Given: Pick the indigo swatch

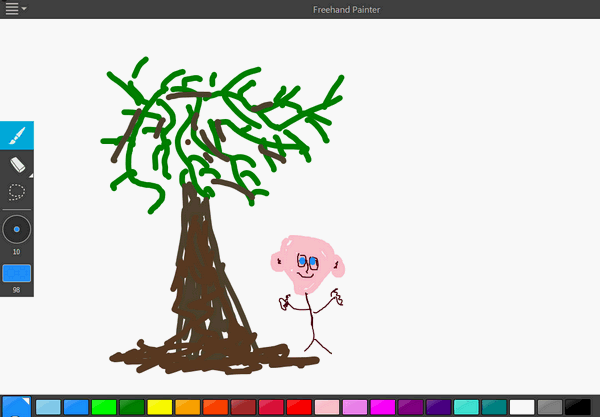Looking at the screenshot, I should pyautogui.click(x=439, y=407).
